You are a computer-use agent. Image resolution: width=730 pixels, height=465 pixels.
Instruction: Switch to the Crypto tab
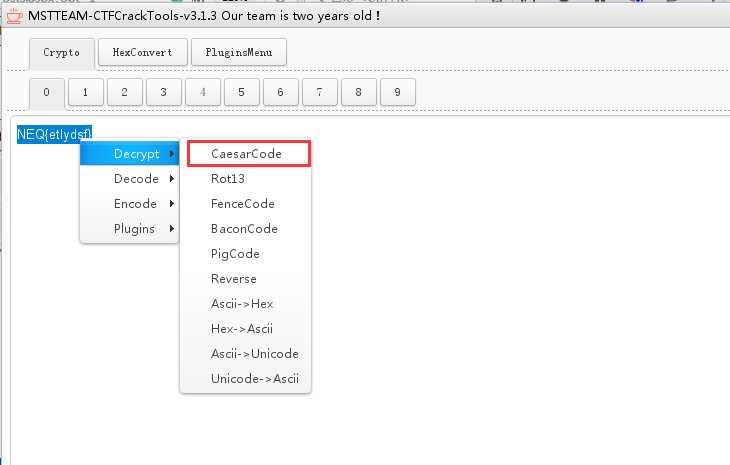(x=62, y=53)
